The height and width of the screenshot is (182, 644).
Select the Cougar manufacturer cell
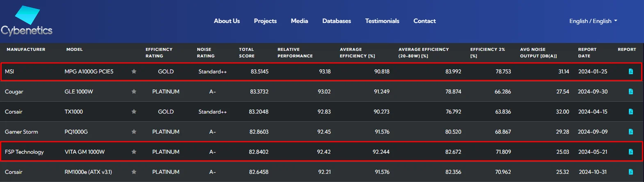pos(14,91)
